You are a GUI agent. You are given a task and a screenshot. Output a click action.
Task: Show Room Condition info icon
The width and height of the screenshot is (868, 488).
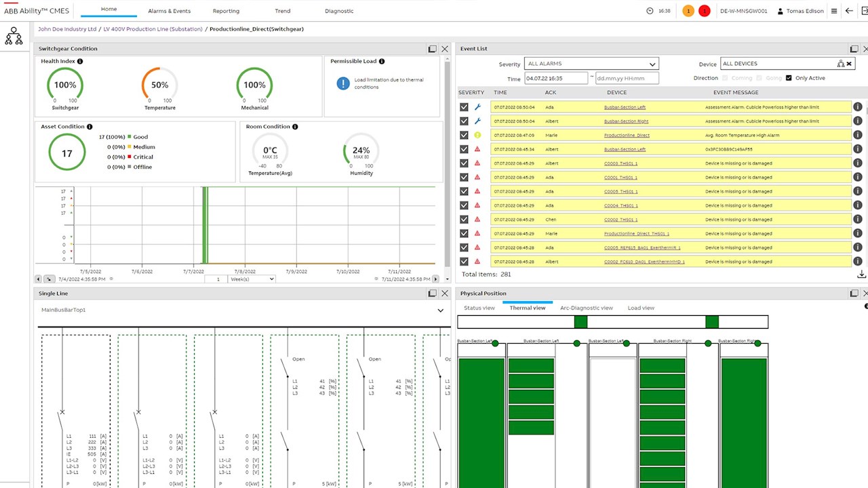pos(295,127)
